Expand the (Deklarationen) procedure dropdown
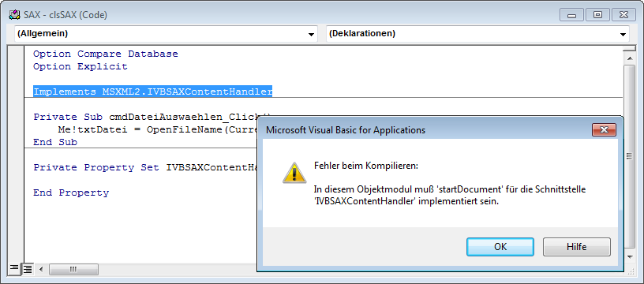644x284 pixels. click(x=623, y=35)
